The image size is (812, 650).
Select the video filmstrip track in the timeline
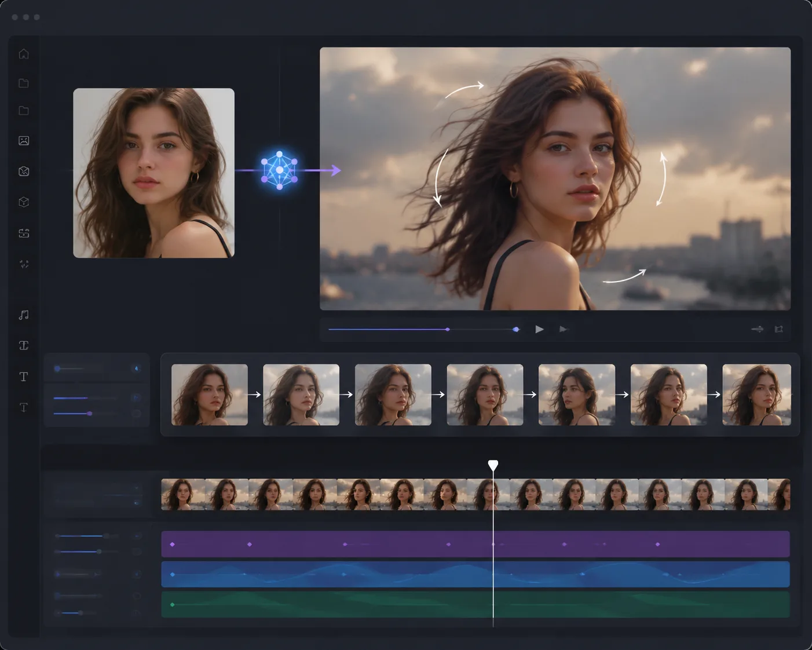[x=476, y=494]
